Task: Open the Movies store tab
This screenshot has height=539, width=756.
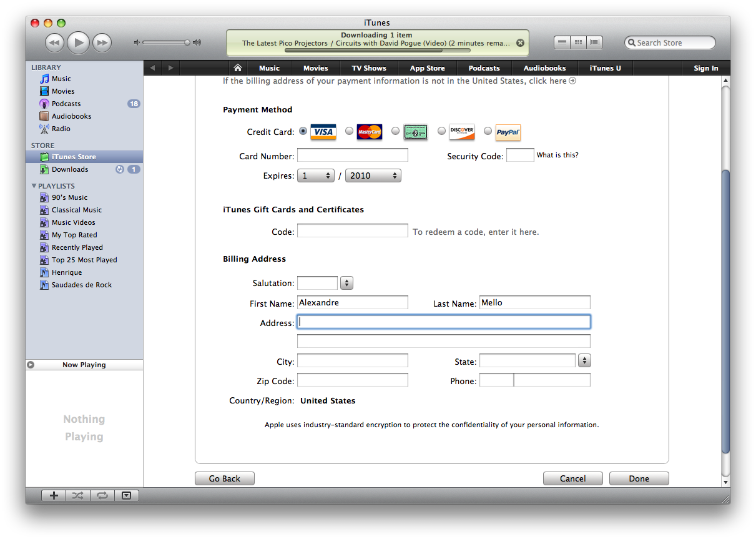Action: tap(315, 68)
